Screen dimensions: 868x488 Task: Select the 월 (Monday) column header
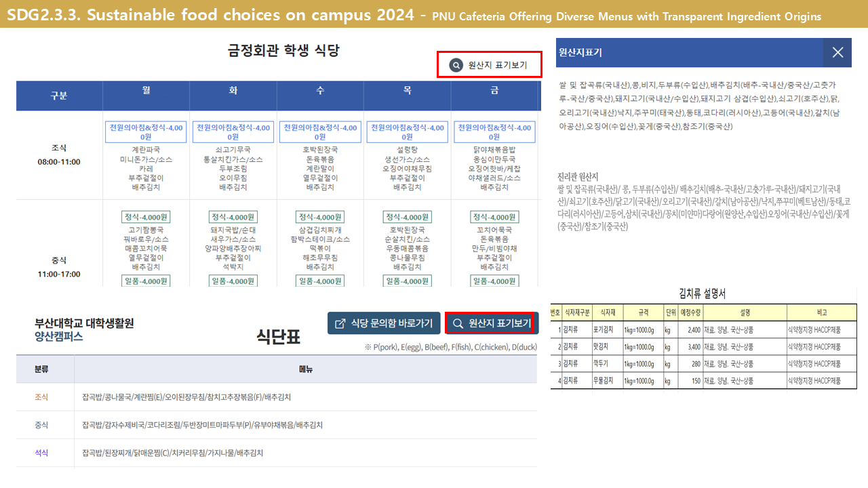pyautogui.click(x=146, y=89)
